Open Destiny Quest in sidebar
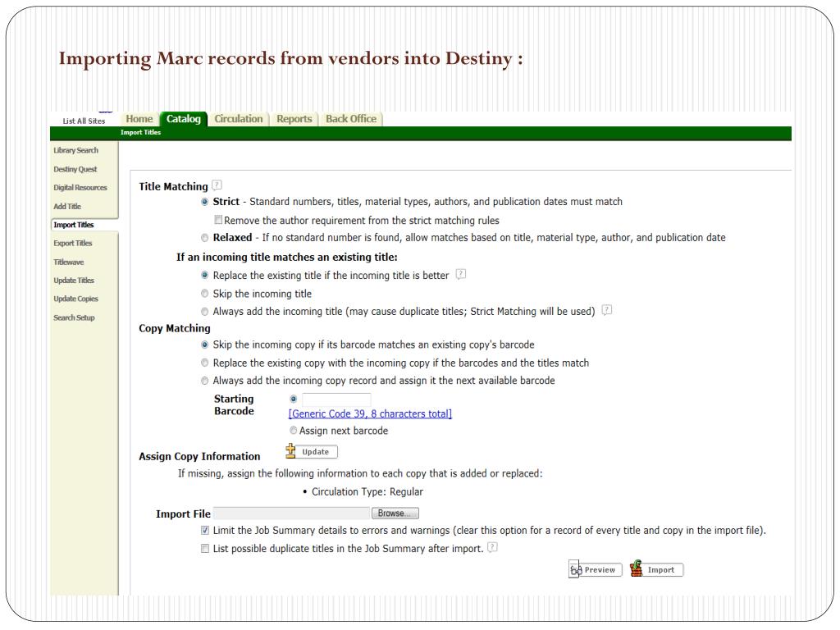The image size is (840, 630). (75, 169)
